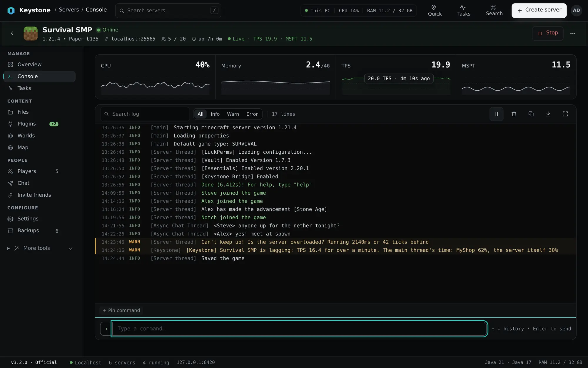Screen dimensions: 588x368
Task: Expand the More tools section
Action: coord(39,248)
